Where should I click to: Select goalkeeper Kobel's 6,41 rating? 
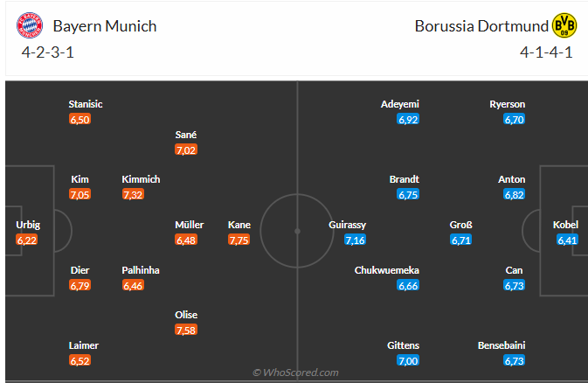pyautogui.click(x=566, y=240)
